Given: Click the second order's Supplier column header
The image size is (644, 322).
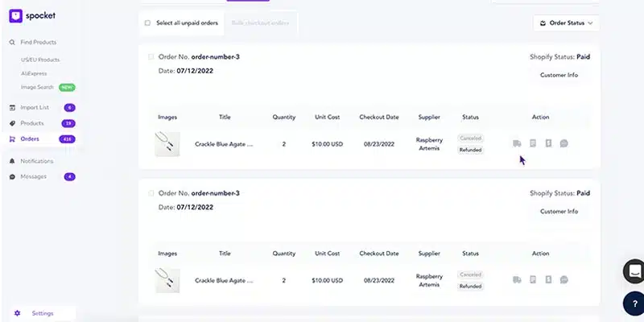Looking at the screenshot, I should tap(429, 254).
